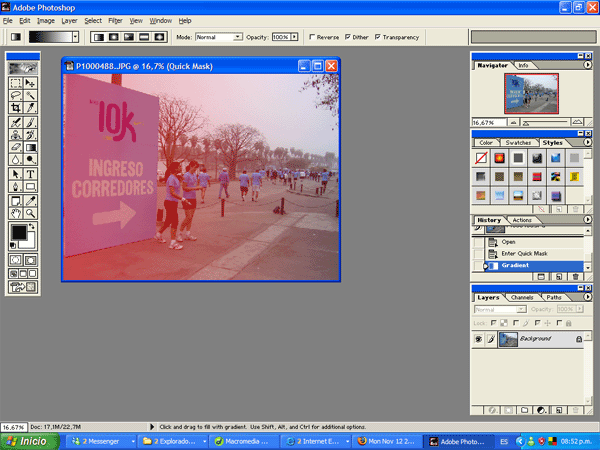Select the Zoom tool
This screenshot has height=450, width=600.
point(30,213)
